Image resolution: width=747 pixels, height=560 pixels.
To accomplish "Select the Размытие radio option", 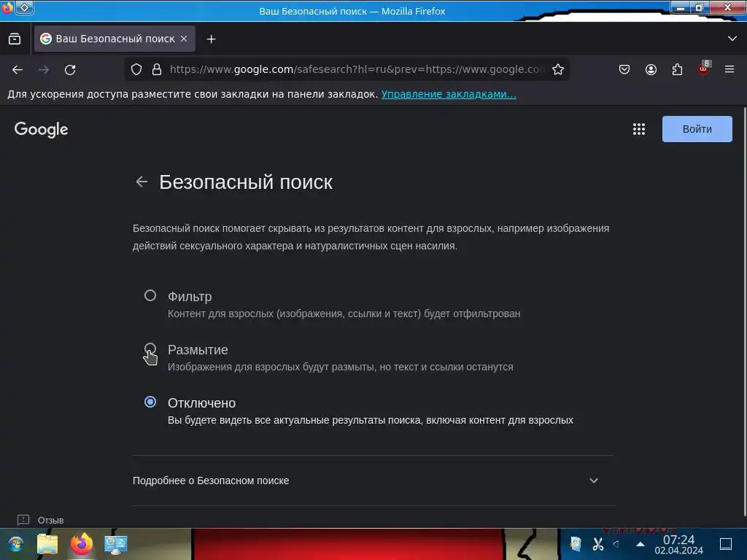I will [x=150, y=349].
